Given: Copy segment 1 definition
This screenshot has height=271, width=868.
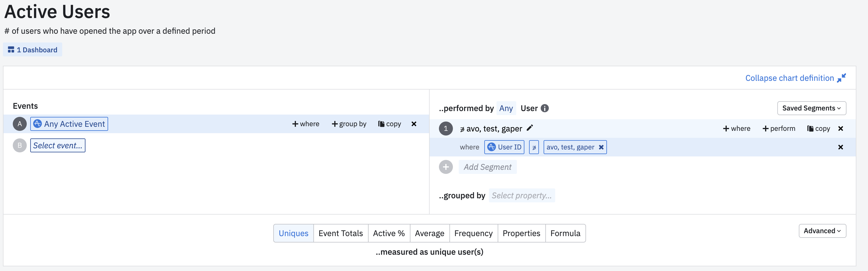Looking at the screenshot, I should (x=819, y=129).
